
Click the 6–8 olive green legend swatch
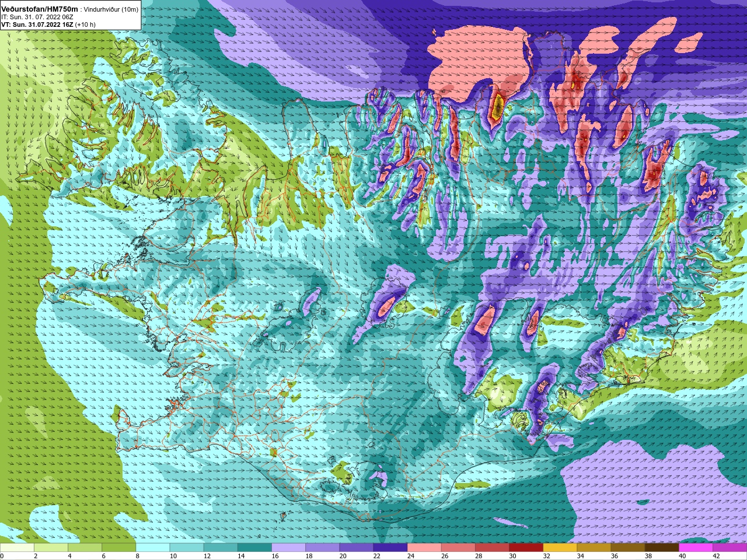pos(118,547)
